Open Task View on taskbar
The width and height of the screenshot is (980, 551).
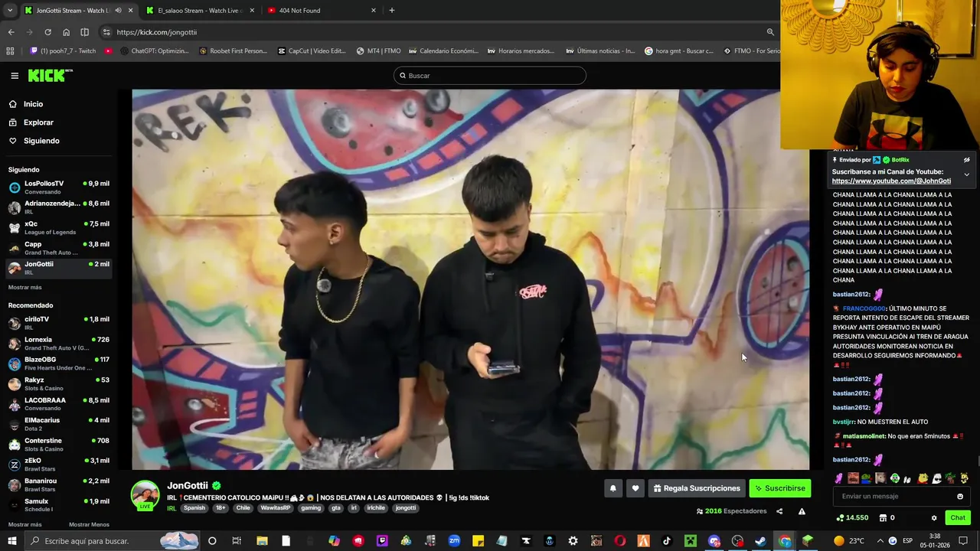[x=237, y=541]
